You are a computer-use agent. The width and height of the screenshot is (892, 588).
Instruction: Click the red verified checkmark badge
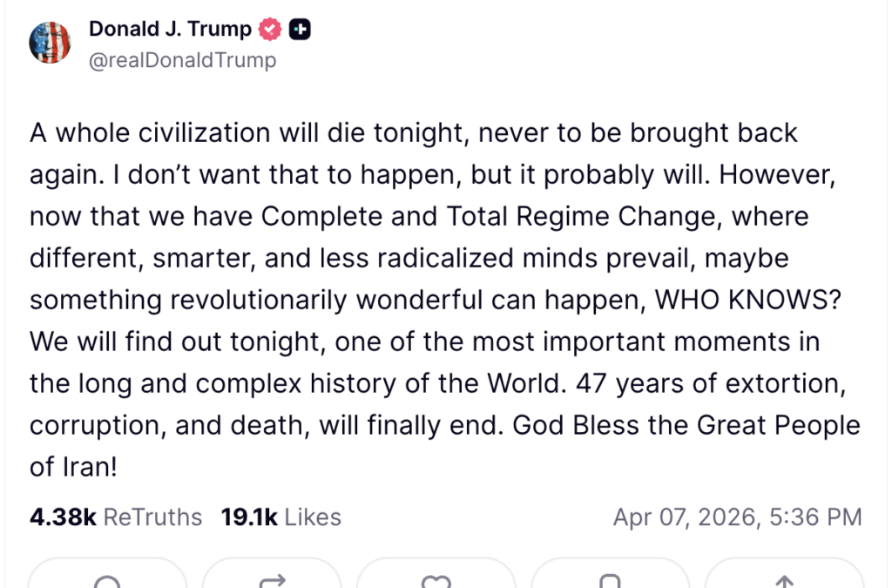pos(270,30)
